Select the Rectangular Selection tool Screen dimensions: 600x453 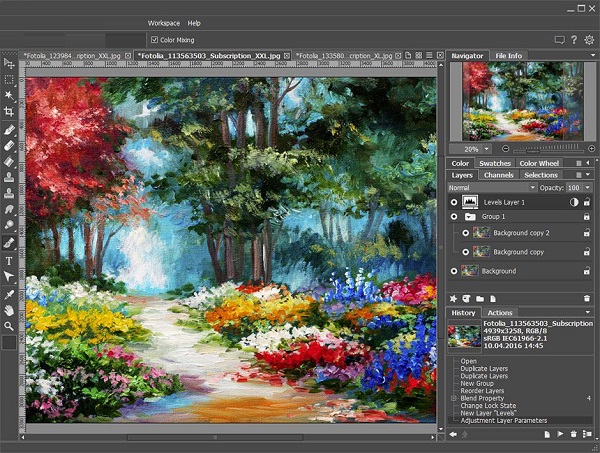click(9, 80)
